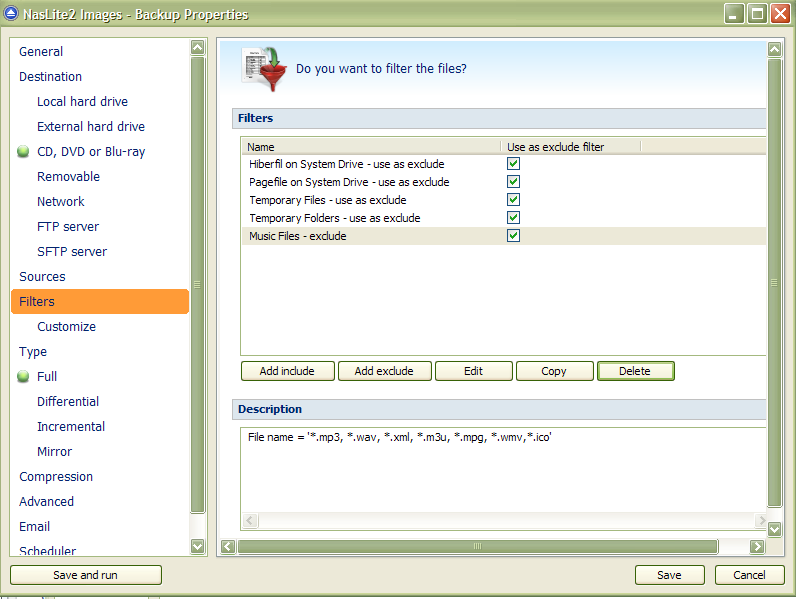Select Local hard drive destination
This screenshot has width=796, height=599.
click(x=82, y=102)
